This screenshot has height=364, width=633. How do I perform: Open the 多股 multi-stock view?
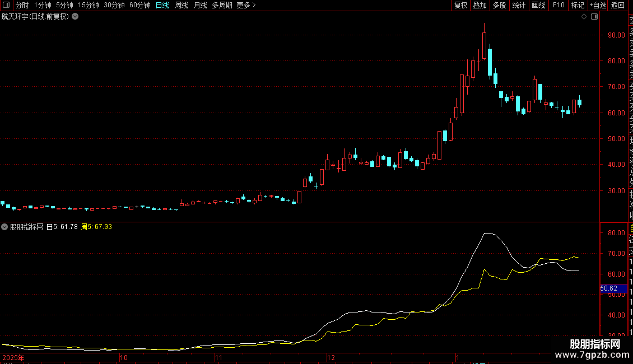point(499,5)
